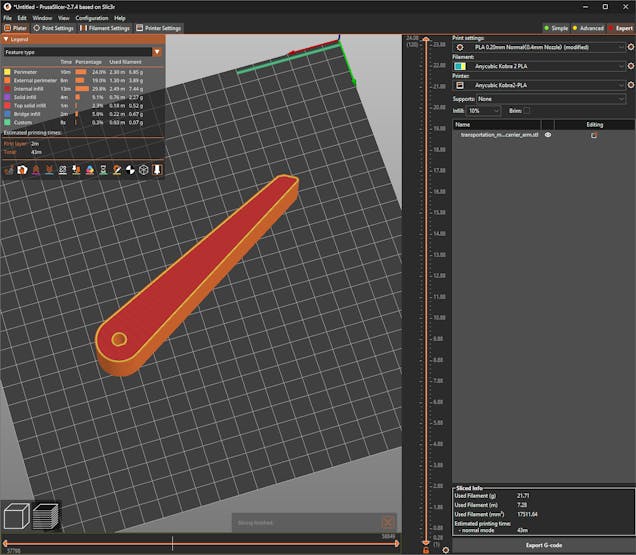Click the filament color swatch

[460, 66]
